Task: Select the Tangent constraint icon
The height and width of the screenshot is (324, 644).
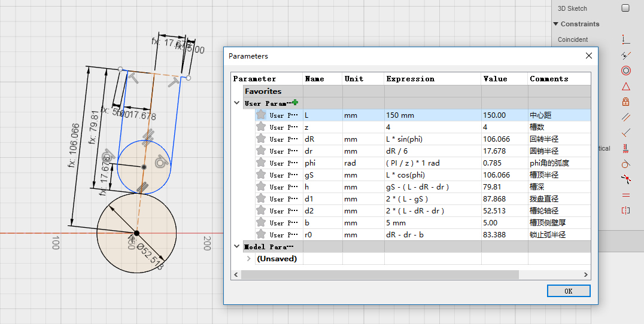Action: tap(625, 164)
